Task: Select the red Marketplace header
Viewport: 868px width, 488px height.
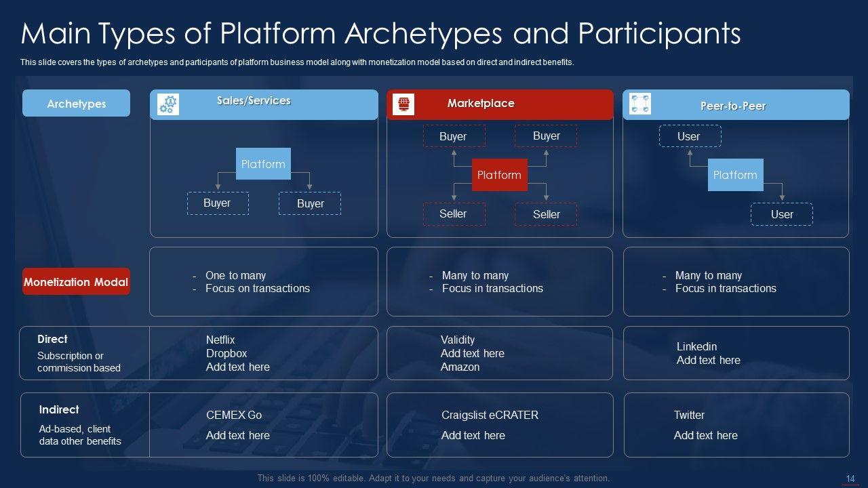Action: [x=500, y=104]
